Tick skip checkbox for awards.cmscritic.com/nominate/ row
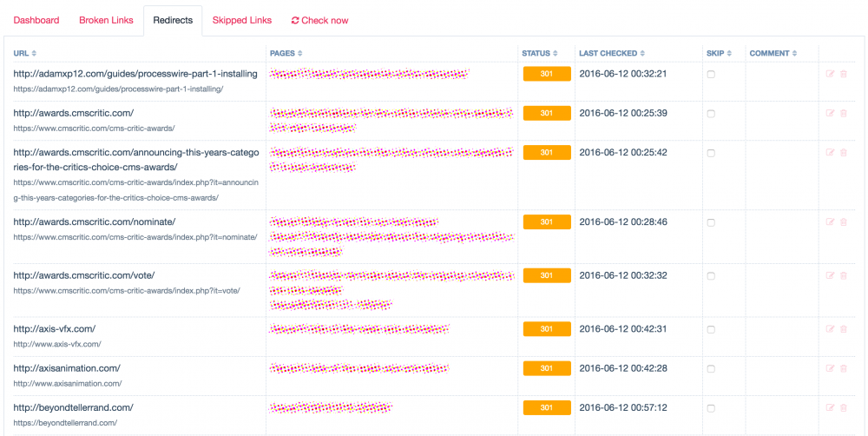Image resolution: width=868 pixels, height=436 pixels. 711,222
